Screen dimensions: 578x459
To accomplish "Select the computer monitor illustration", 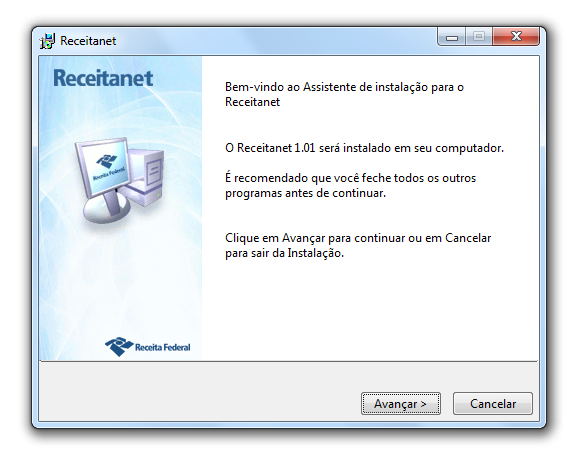I will click(x=104, y=180).
